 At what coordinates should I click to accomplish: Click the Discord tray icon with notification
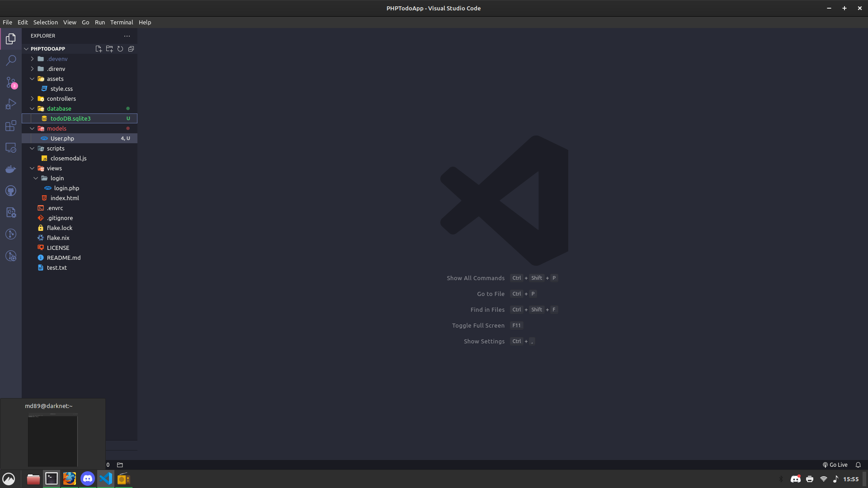[795, 479]
